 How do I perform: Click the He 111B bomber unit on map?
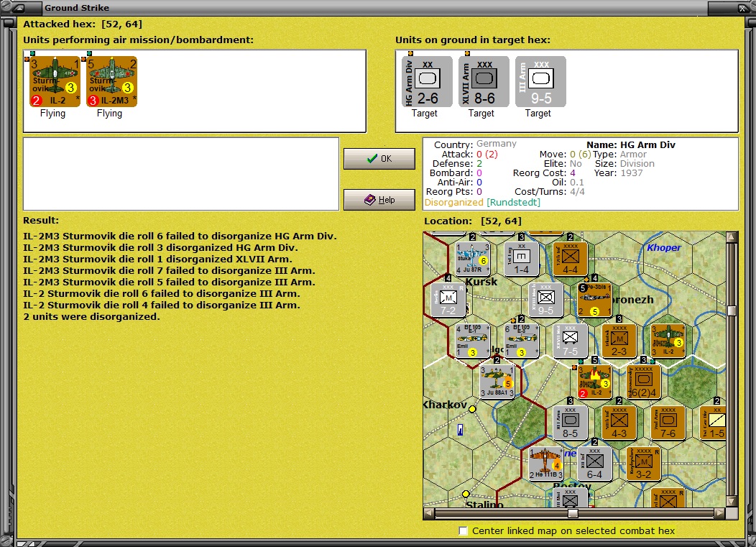545,464
